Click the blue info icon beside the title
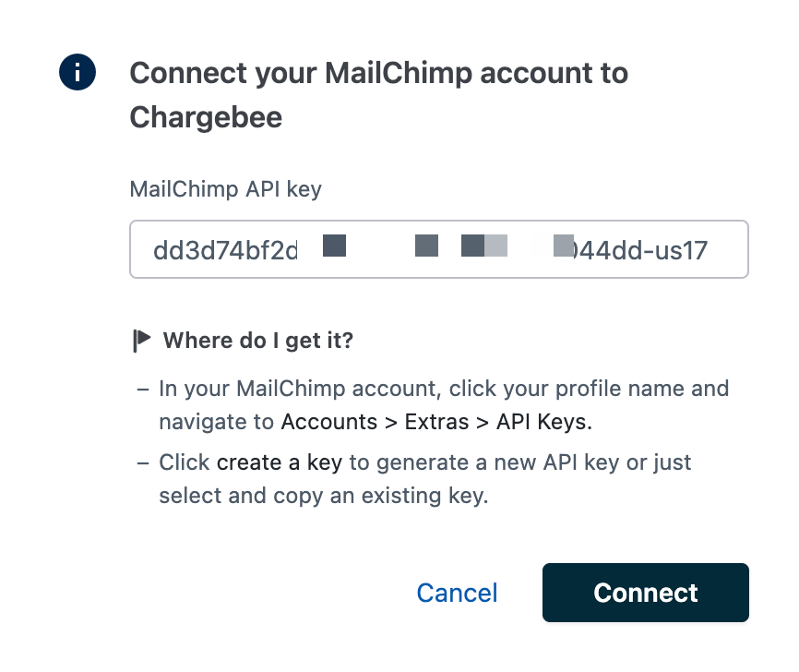The width and height of the screenshot is (799, 672). click(x=78, y=72)
